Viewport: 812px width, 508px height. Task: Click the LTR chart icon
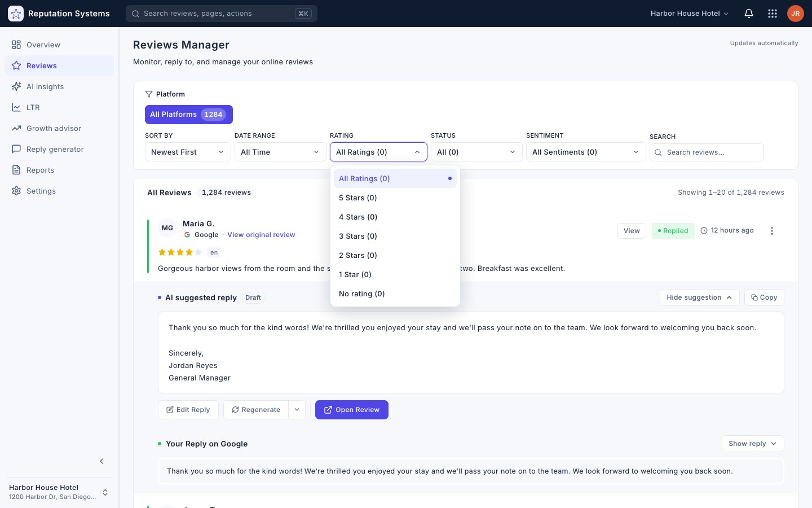[16, 107]
